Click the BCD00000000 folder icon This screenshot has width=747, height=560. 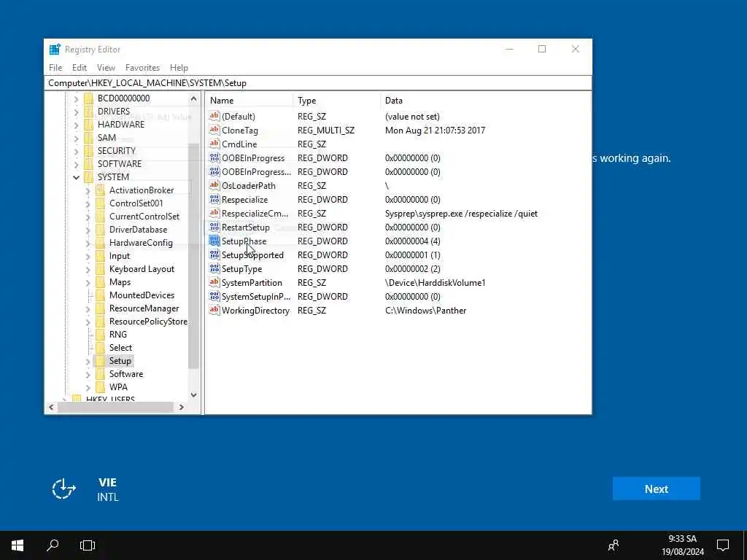[x=88, y=98]
